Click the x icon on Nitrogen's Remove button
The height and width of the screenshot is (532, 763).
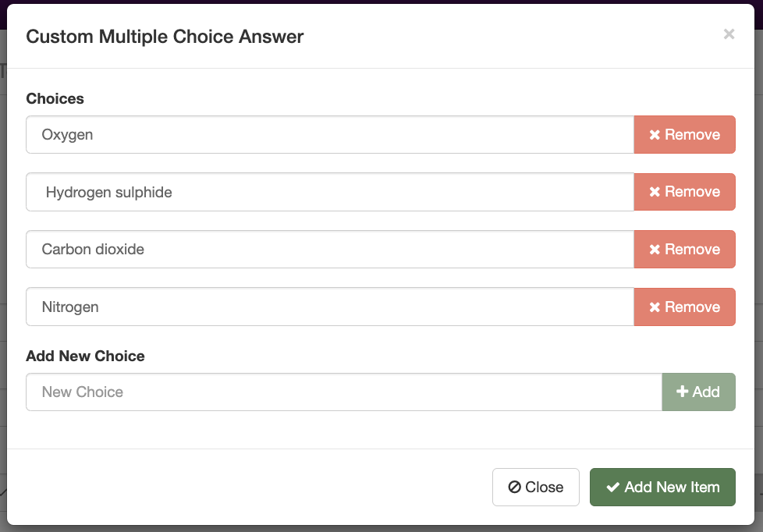coord(656,307)
